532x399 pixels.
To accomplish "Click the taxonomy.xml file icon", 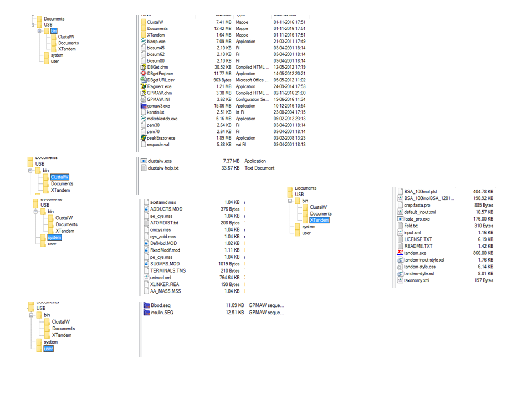I will coord(400,280).
